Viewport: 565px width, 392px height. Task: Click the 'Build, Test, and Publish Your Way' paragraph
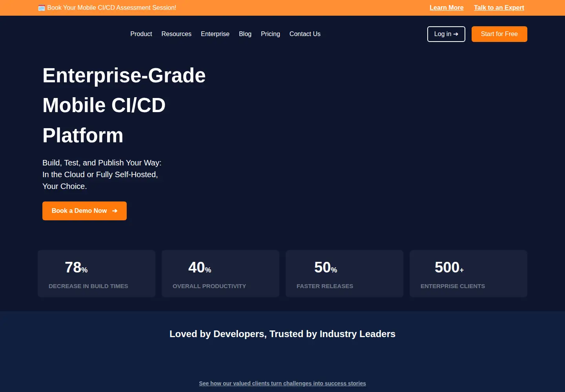[102, 174]
